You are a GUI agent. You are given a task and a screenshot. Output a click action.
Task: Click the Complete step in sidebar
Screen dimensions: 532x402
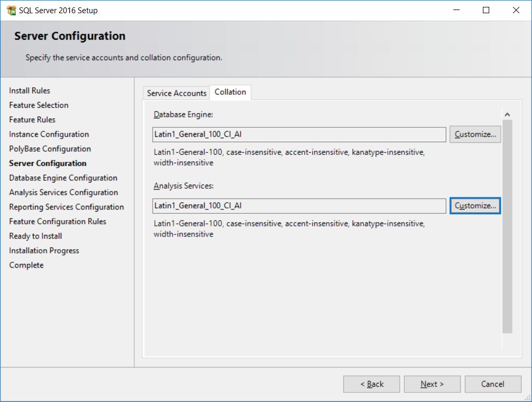point(26,266)
